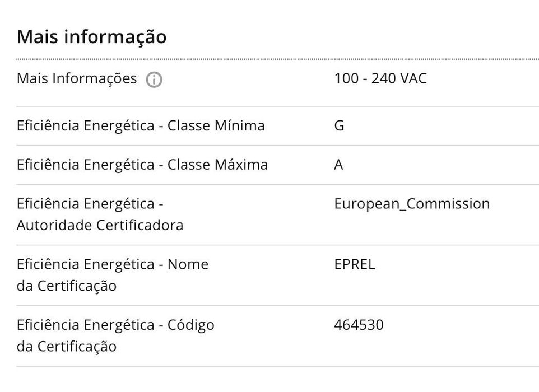Viewport: 539px width, 392px height.
Task: Click the word 'Mínima' in the class row
Action: tap(240, 125)
